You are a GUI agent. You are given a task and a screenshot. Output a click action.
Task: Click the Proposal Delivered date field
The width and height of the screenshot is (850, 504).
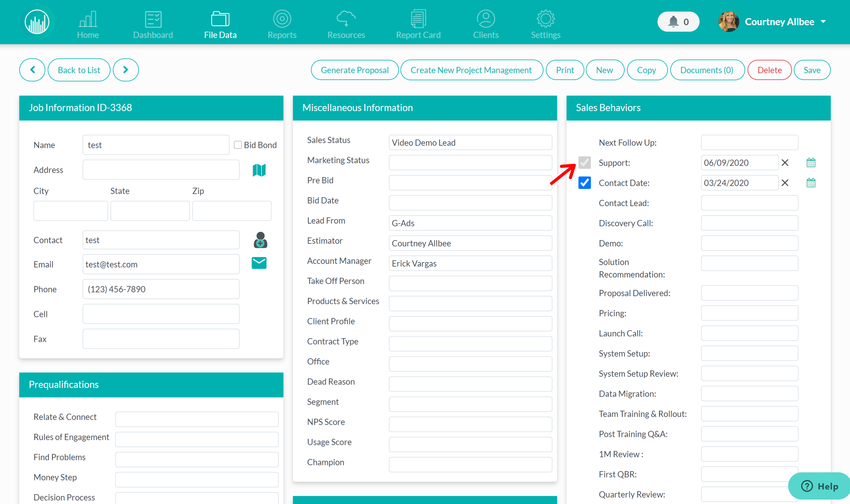[749, 293]
